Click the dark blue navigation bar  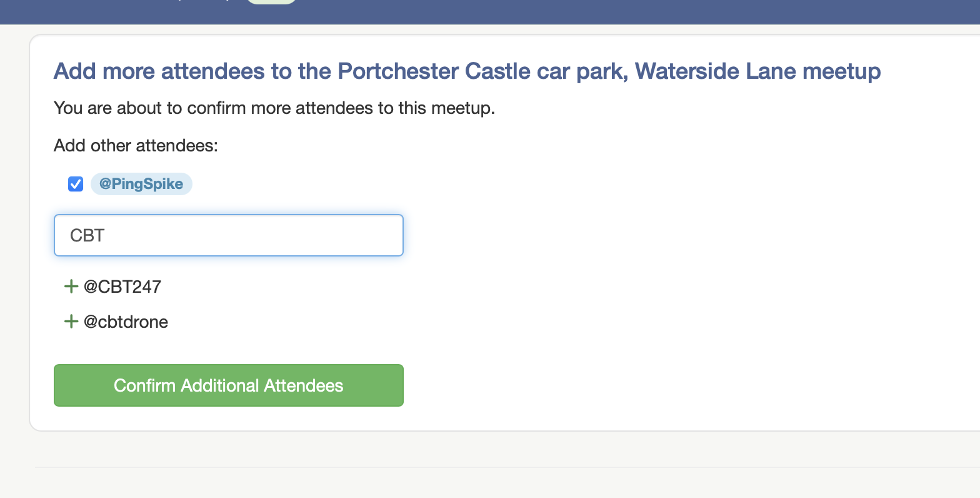click(562, 11)
